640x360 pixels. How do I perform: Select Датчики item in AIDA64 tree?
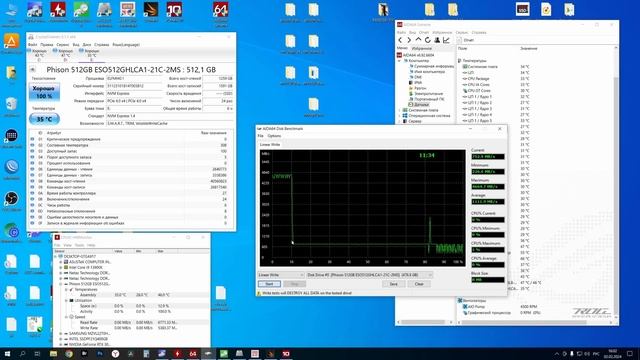coord(421,104)
